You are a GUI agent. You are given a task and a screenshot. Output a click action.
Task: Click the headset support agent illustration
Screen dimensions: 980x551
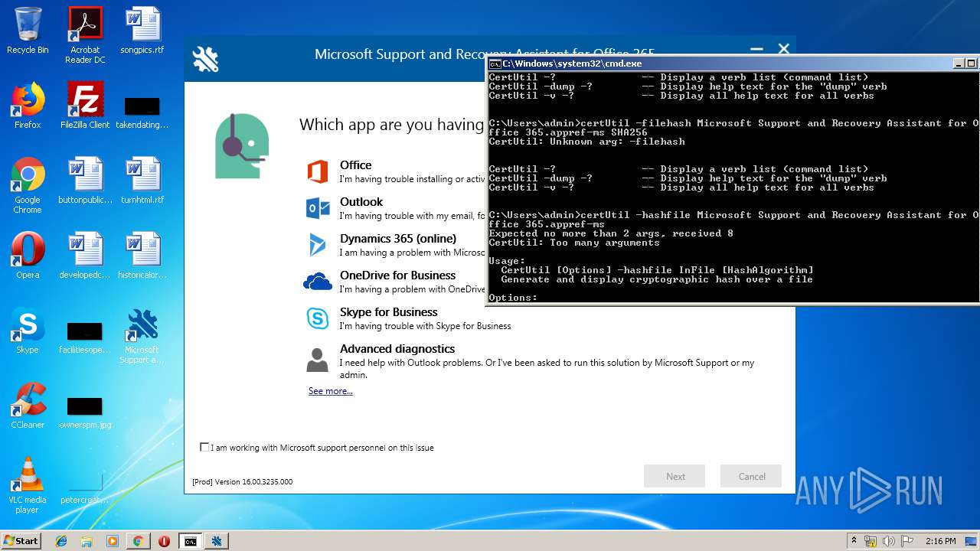tap(241, 145)
